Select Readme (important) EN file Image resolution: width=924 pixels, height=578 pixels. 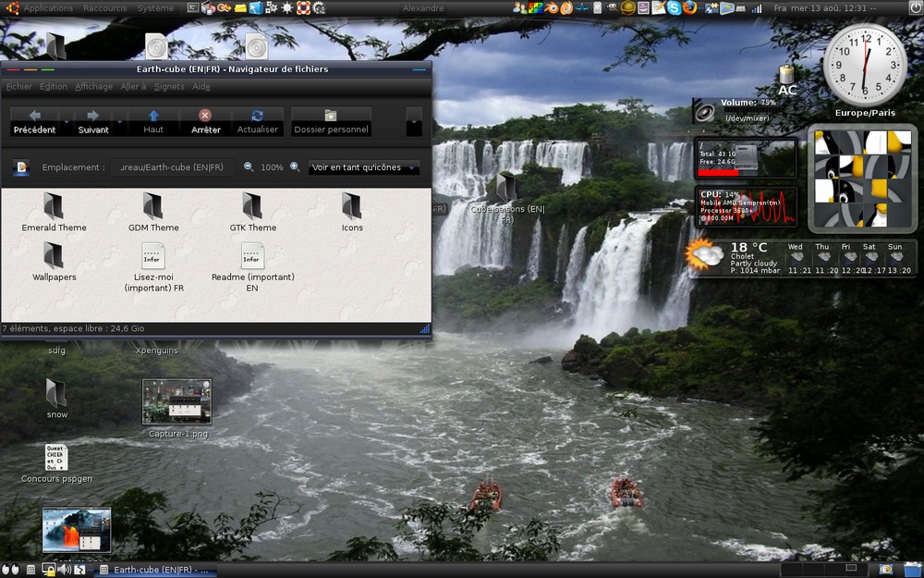point(253,267)
